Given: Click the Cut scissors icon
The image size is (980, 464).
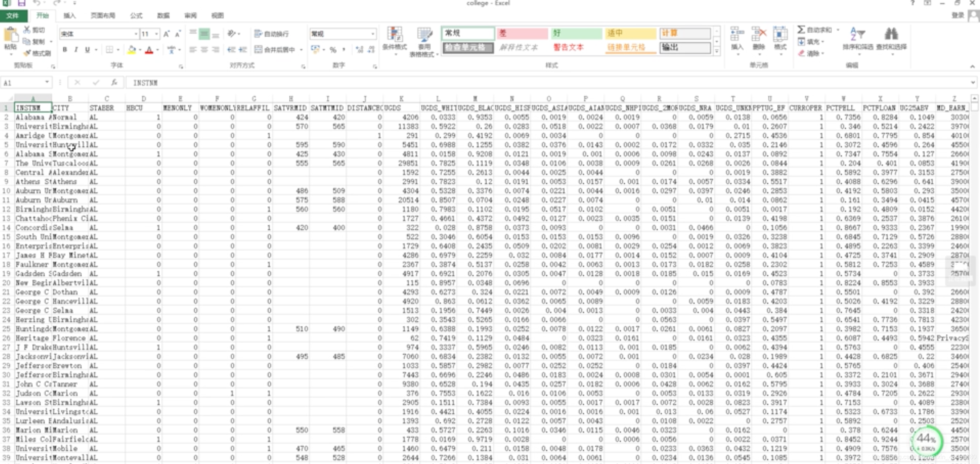Looking at the screenshot, I should pos(27,30).
